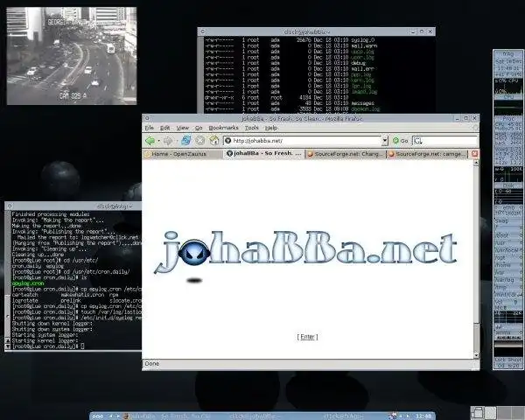Open the Go menu in Firefox
Viewport: 525px width, 420px height.
point(199,128)
